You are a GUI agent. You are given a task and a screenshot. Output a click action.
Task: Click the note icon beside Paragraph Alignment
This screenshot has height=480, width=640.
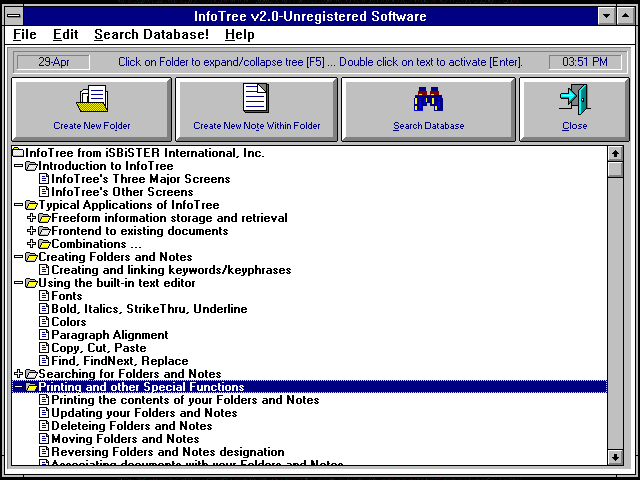(44, 335)
